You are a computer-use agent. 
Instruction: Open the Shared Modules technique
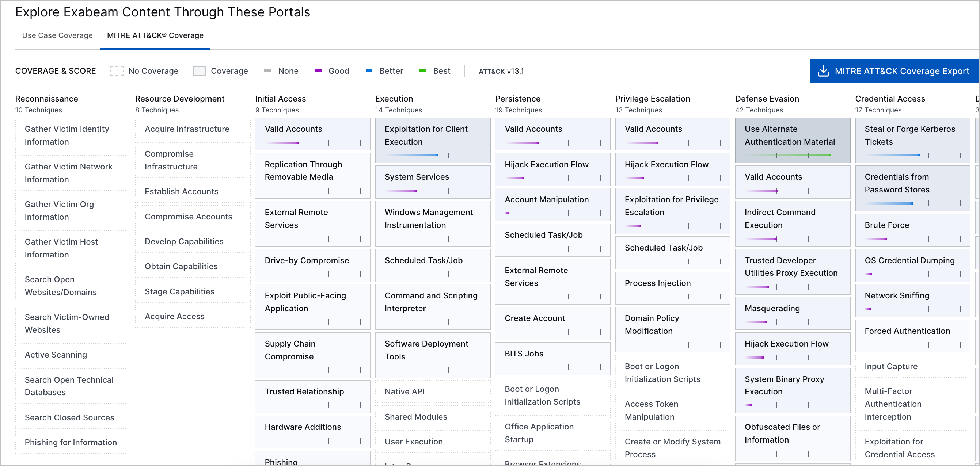433,417
